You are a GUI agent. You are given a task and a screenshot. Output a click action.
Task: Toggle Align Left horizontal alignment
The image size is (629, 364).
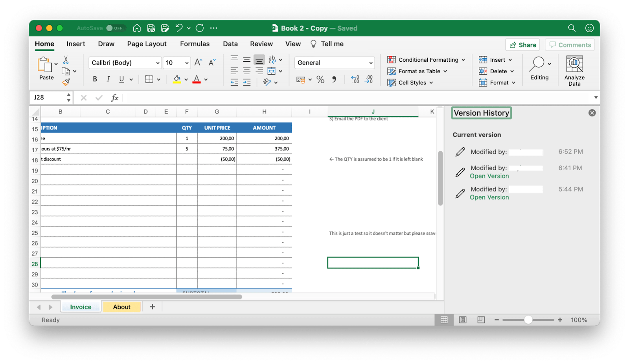click(x=234, y=71)
